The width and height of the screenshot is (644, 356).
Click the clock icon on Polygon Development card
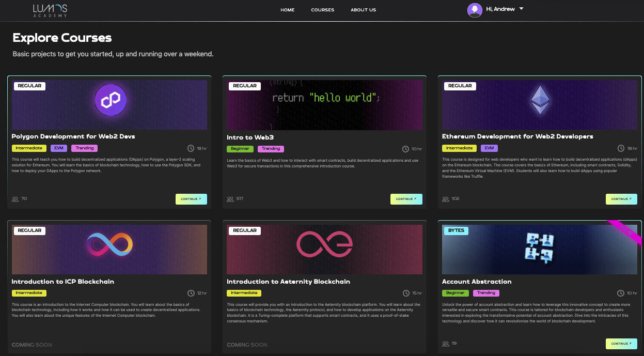point(191,149)
